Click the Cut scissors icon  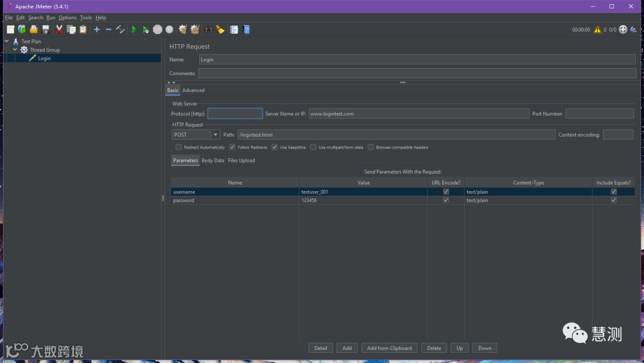pos(59,29)
